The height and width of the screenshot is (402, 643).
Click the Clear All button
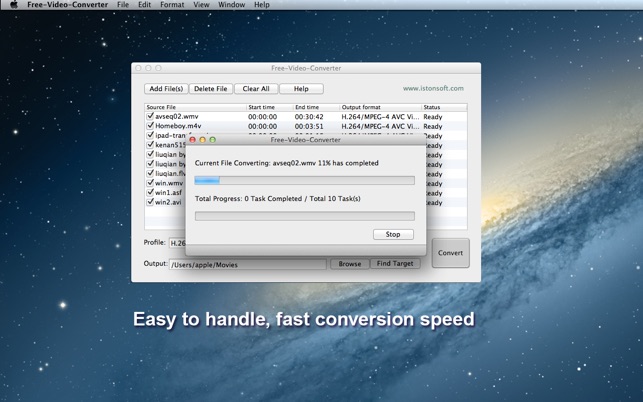click(x=256, y=89)
